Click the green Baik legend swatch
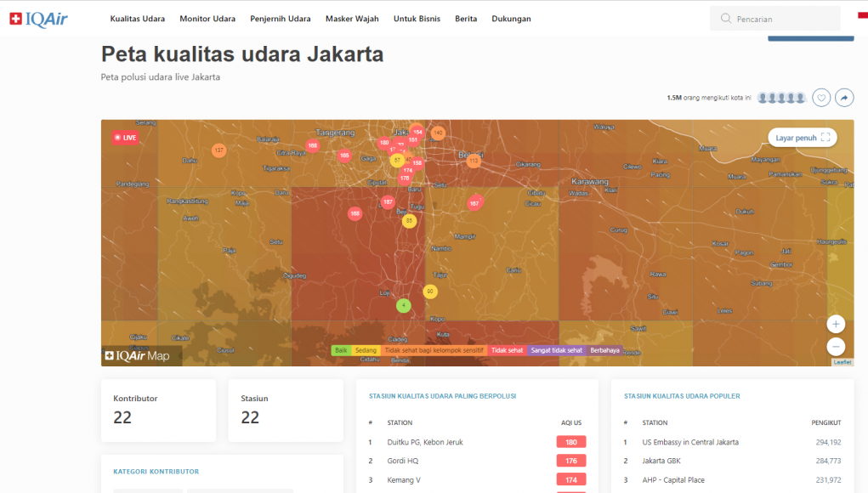The height and width of the screenshot is (493, 868). [341, 350]
